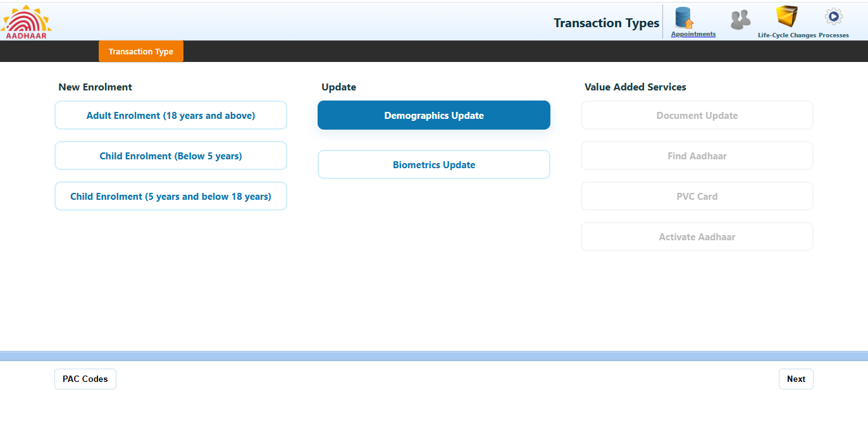Screen dimensions: 868x423
Task: Click the Processes gear icon
Action: (833, 17)
